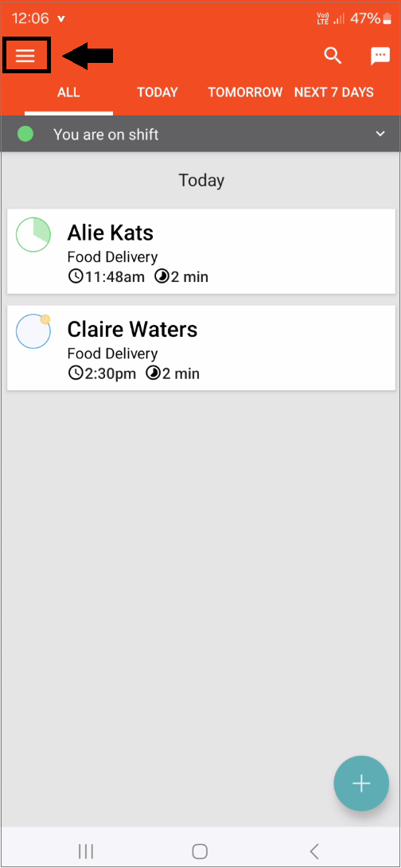The width and height of the screenshot is (401, 868).
Task: Switch to the TODAY tab
Action: click(x=158, y=92)
